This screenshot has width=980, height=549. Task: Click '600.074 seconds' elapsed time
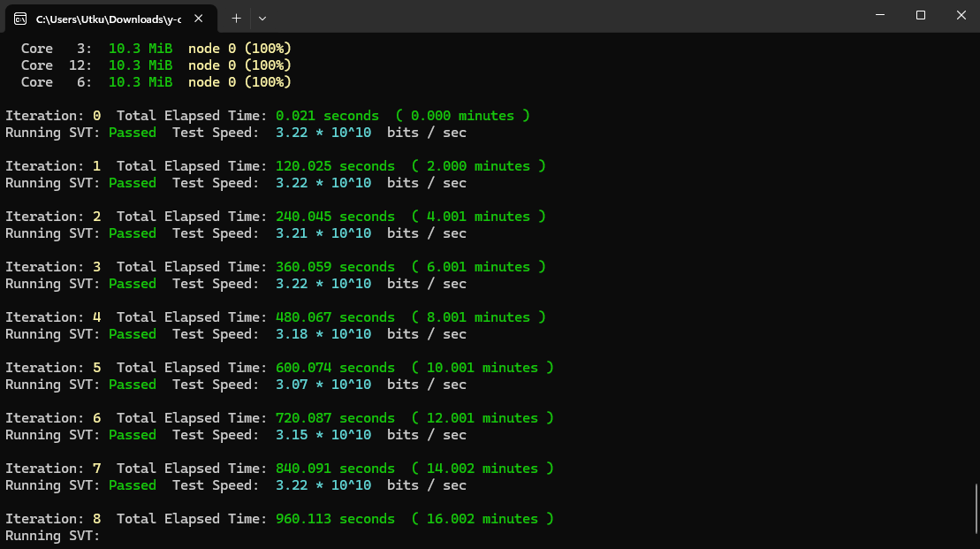[x=335, y=368]
